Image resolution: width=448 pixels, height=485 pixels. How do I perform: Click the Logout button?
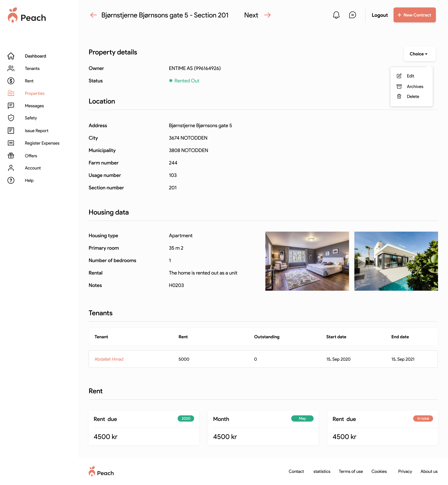click(379, 15)
